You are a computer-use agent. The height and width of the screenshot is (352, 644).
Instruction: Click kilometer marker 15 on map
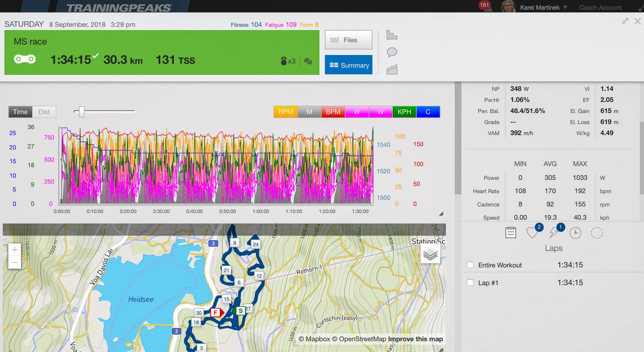[x=226, y=299]
